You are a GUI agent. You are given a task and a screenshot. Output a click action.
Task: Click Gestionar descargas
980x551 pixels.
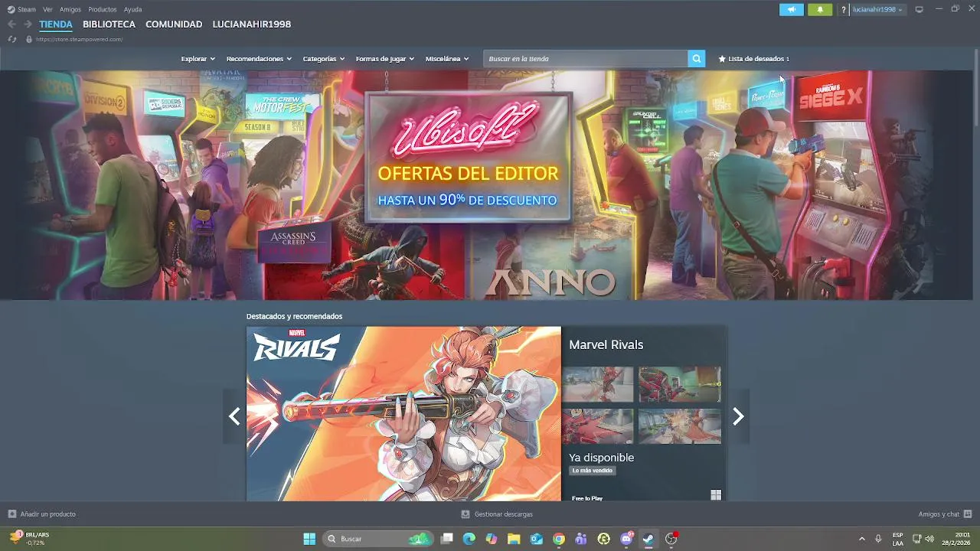(x=503, y=514)
